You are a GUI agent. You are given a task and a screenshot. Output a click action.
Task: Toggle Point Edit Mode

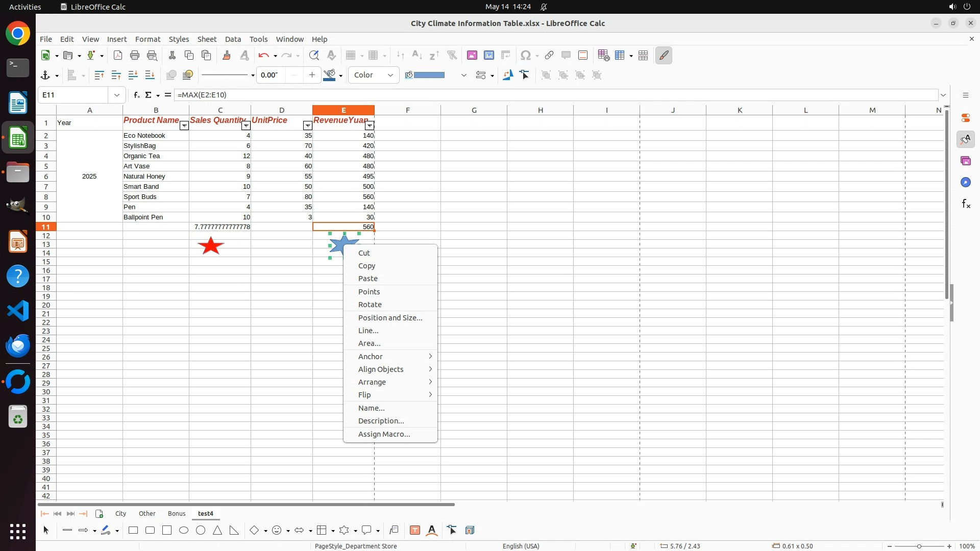pyautogui.click(x=452, y=531)
